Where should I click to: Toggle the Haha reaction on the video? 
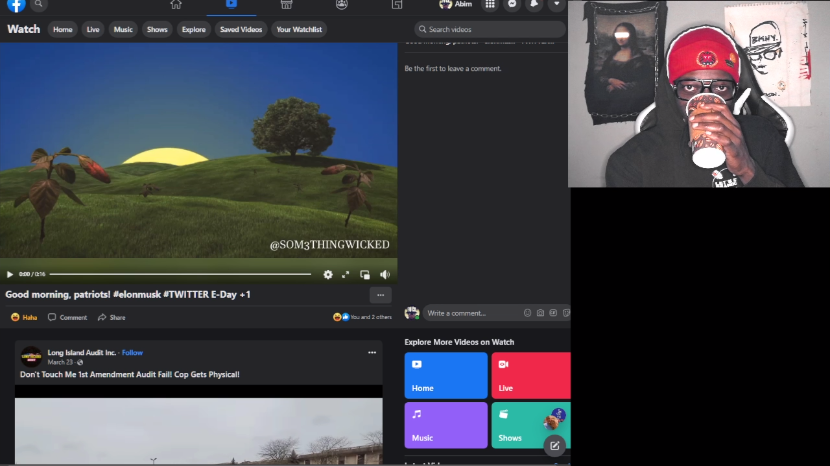25,317
